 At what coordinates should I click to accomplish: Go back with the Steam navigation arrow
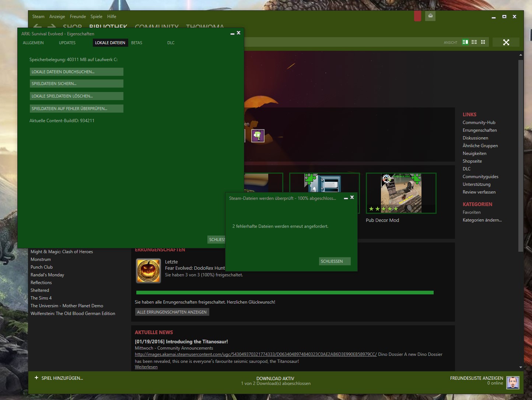point(37,26)
